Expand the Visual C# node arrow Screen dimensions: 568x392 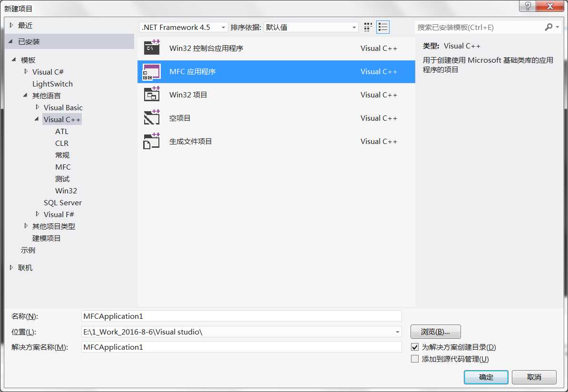[26, 71]
